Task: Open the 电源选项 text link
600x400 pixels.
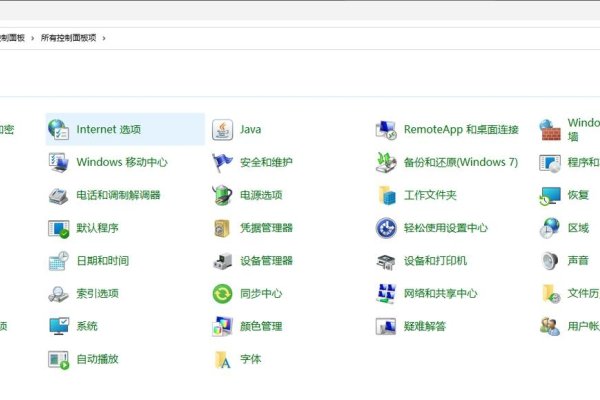Action: pos(261,195)
